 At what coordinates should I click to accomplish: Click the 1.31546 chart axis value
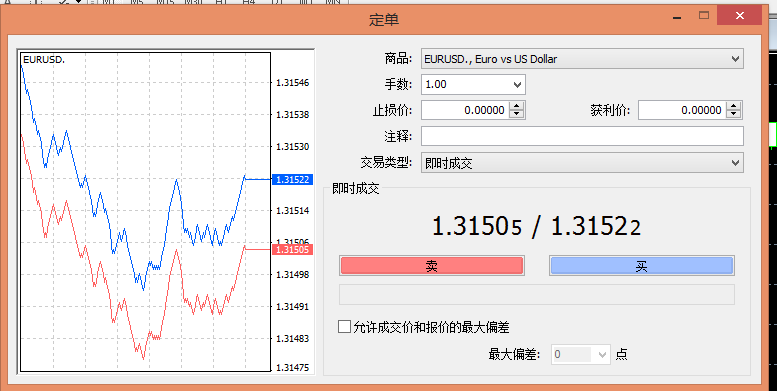(x=292, y=83)
